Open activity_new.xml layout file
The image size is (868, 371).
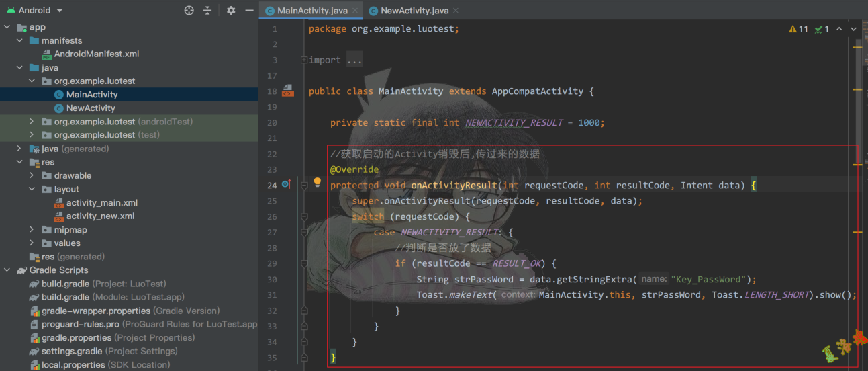tap(100, 216)
